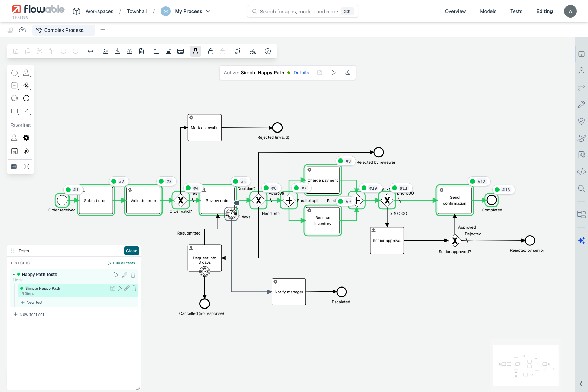Open the Details link for active test
588x392 pixels.
pos(301,73)
